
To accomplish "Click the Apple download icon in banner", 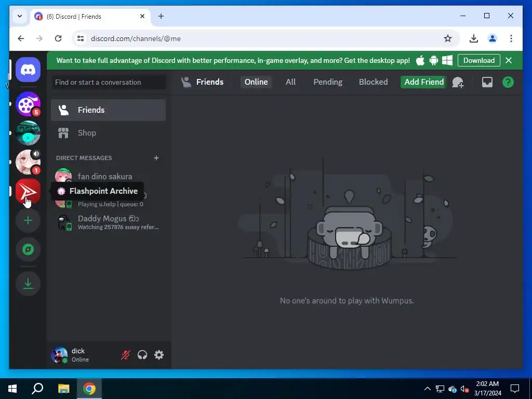I will (x=420, y=60).
